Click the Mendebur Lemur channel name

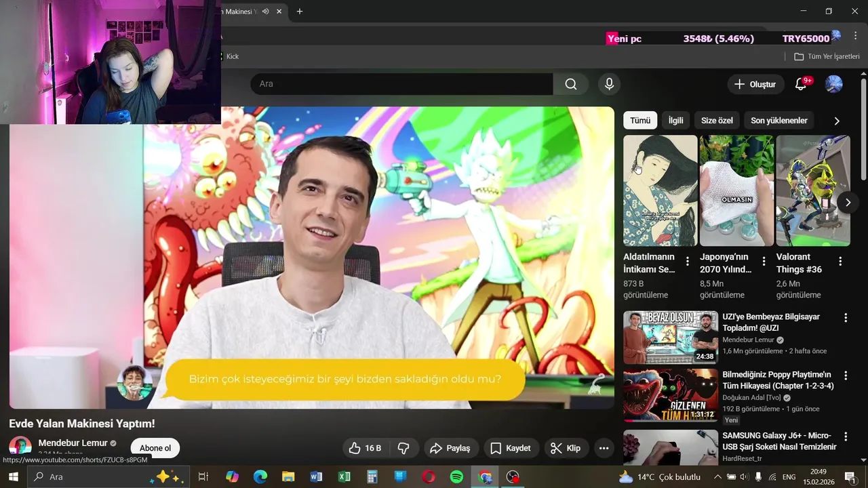(73, 443)
